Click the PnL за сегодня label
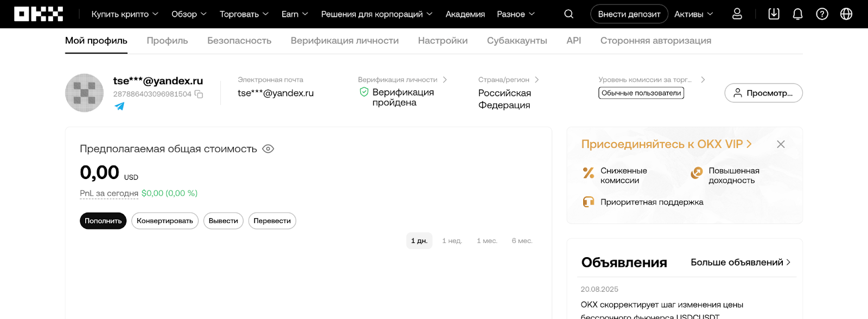This screenshot has width=868, height=319. (x=109, y=193)
